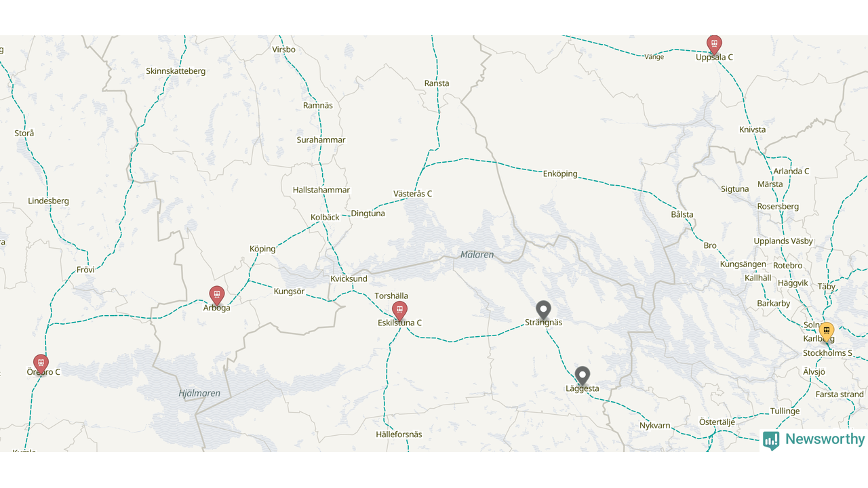Select the Stockholms S station label

pos(827,354)
